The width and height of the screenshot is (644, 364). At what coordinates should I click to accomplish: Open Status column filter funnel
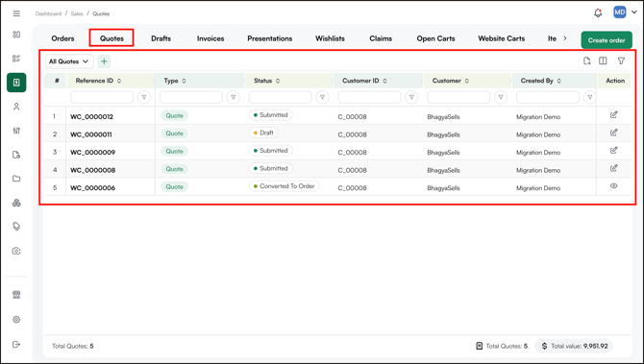click(322, 97)
